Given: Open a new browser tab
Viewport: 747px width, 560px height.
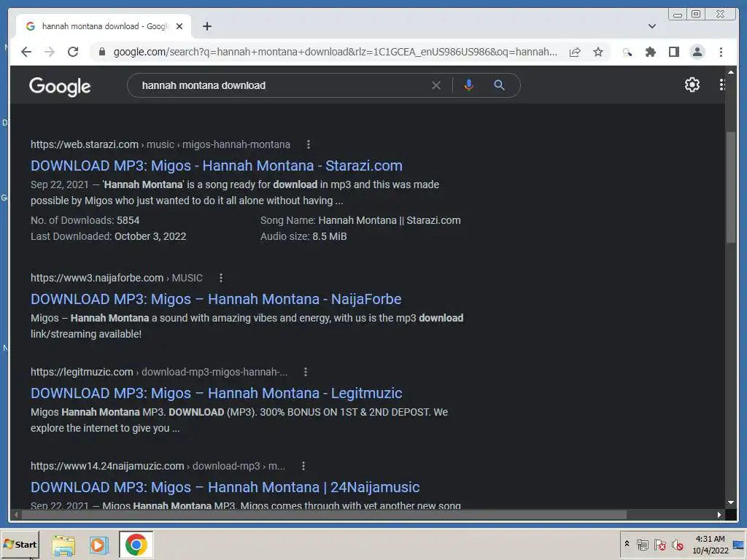Looking at the screenshot, I should (x=206, y=26).
